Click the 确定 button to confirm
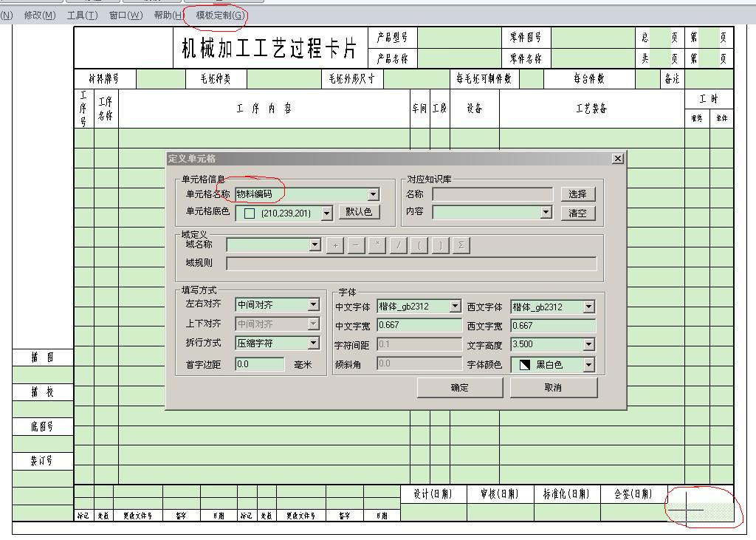This screenshot has height=540, width=756. [459, 387]
